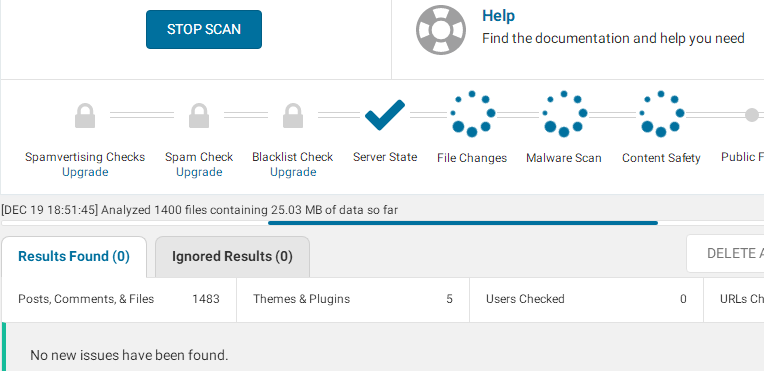The width and height of the screenshot is (764, 371).
Task: Click the Spamvertising Checks lock icon
Action: coord(85,116)
